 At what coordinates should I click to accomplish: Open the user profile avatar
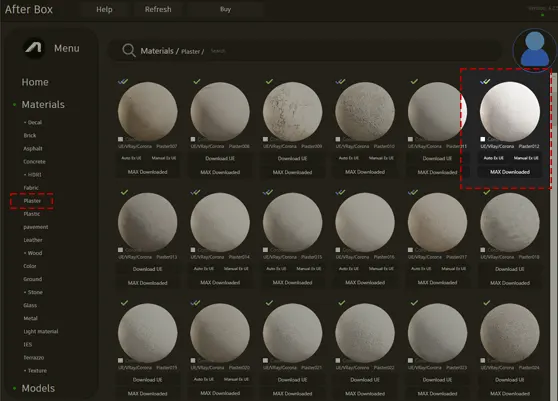coord(534,49)
